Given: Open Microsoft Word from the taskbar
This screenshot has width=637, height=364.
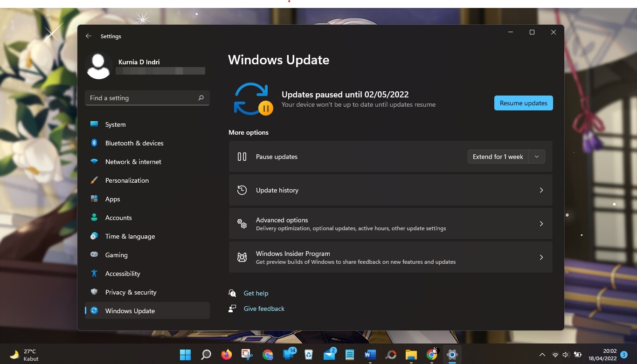Looking at the screenshot, I should (370, 355).
